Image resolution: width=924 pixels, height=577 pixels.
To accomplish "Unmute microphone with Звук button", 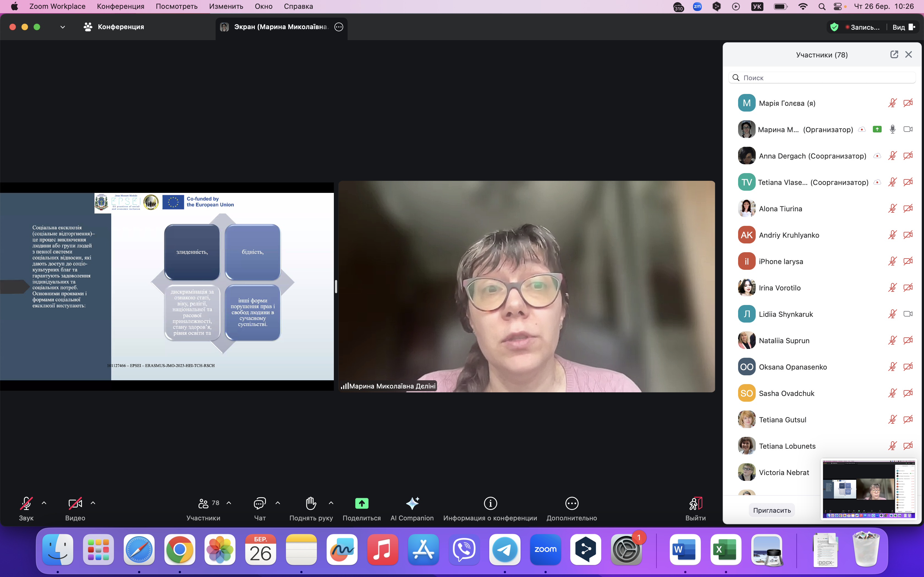I will point(26,503).
